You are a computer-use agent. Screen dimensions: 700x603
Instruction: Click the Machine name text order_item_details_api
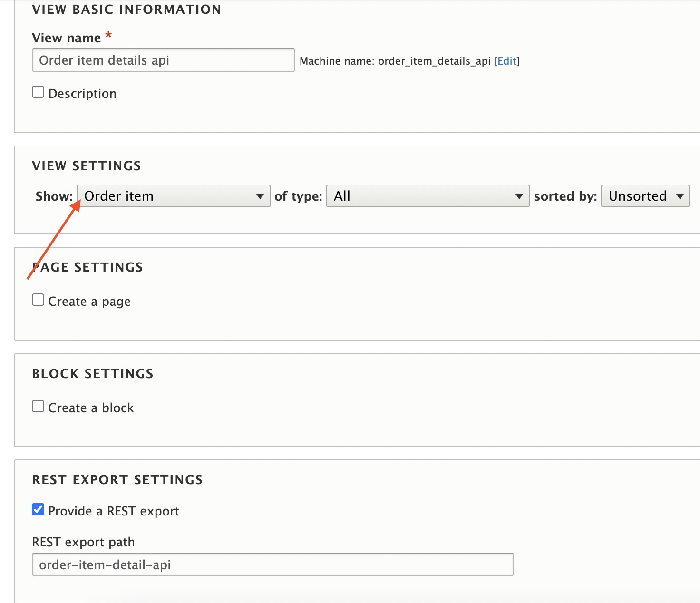[434, 61]
